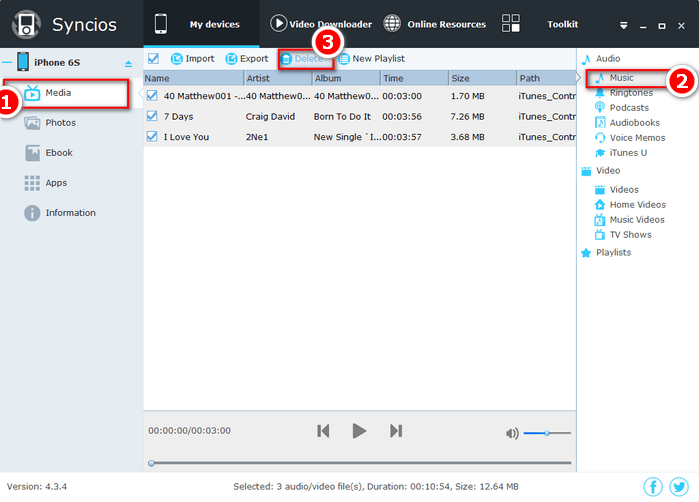Open the Videos clapperboard icon
699x502 pixels.
(x=600, y=190)
